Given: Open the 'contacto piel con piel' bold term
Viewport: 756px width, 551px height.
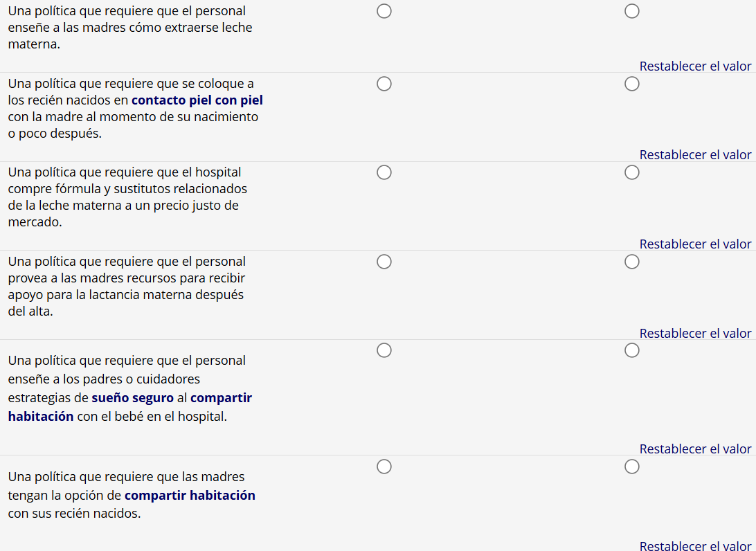Looking at the screenshot, I should point(197,100).
